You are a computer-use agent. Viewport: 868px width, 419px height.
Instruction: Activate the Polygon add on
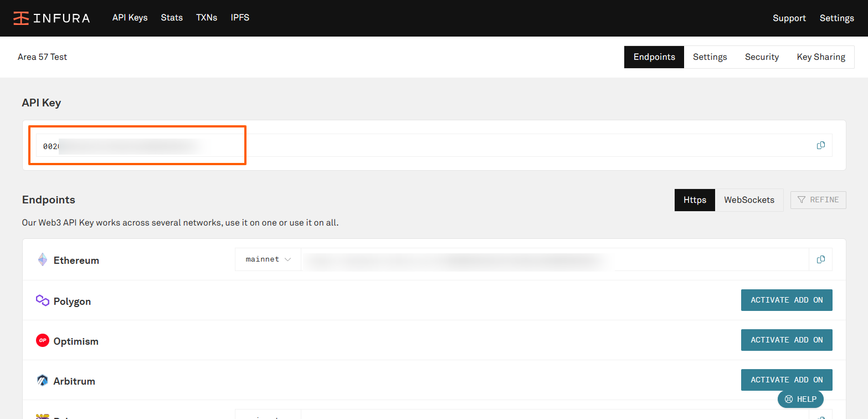pos(787,300)
